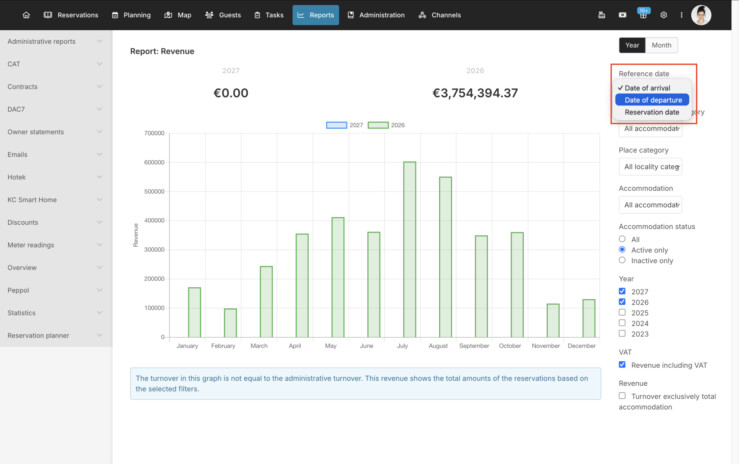
Task: Open the Tasks menu
Action: 269,15
